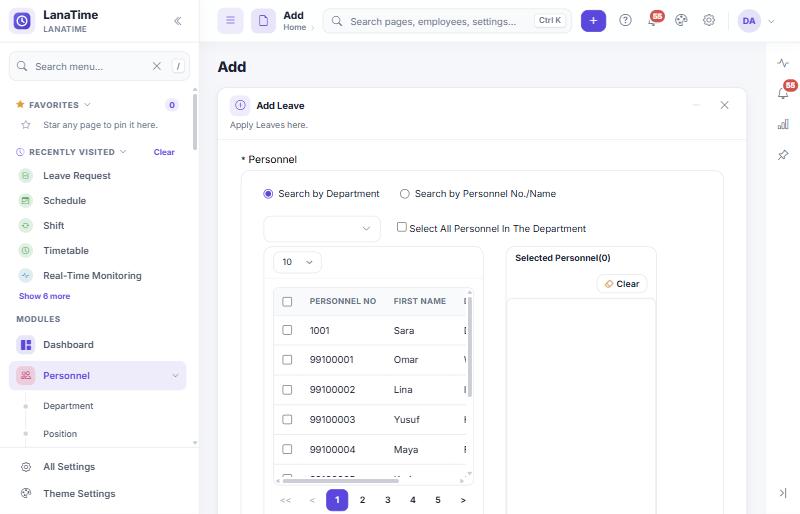Click the DA user avatar
Screen dimensions: 800x514
[x=749, y=21]
